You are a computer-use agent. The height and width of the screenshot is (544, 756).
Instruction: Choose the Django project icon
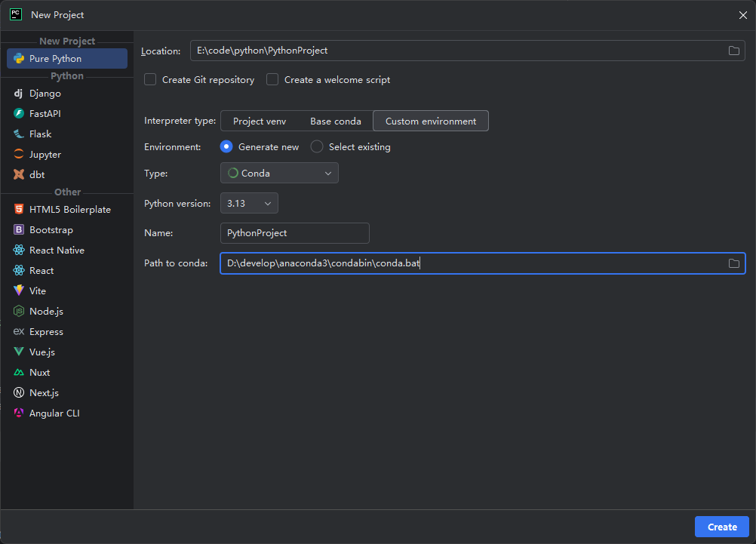pos(18,93)
